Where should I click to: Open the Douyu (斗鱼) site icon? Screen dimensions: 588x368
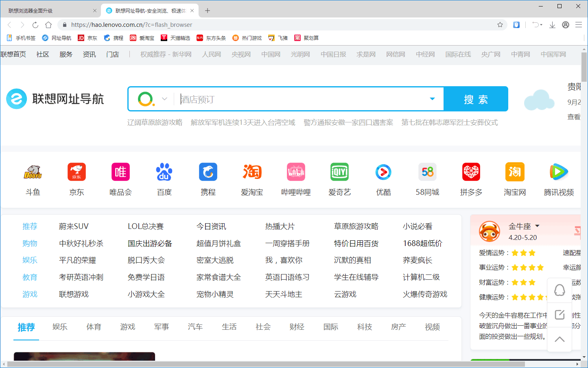33,172
